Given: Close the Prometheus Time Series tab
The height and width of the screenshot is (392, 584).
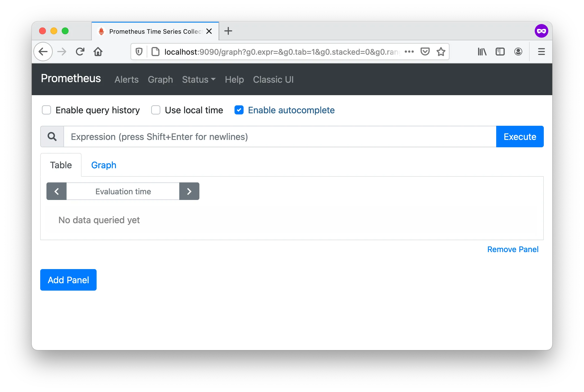Looking at the screenshot, I should tap(209, 31).
